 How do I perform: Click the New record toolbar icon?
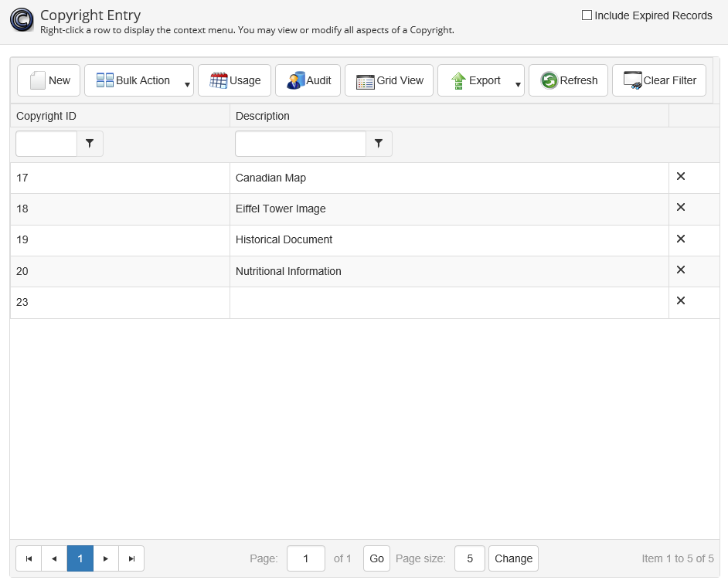point(38,80)
